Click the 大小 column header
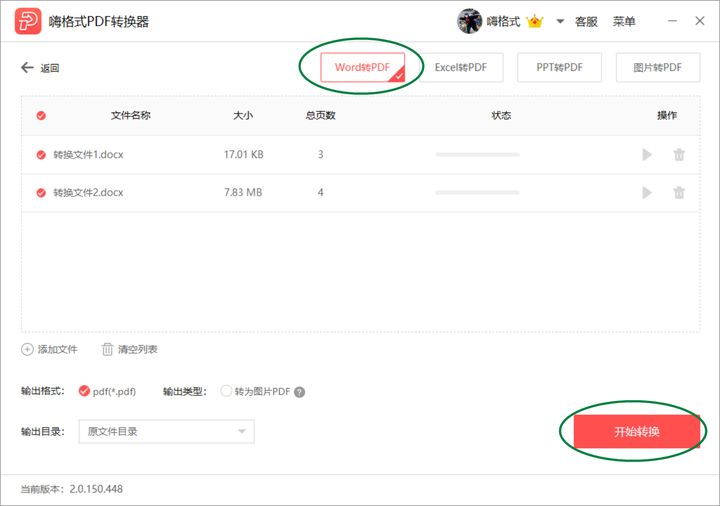Screen dimensions: 720x506 coord(243,115)
